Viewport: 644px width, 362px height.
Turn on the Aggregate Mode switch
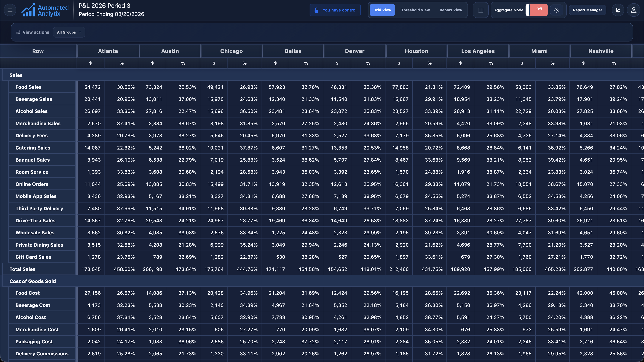536,10
